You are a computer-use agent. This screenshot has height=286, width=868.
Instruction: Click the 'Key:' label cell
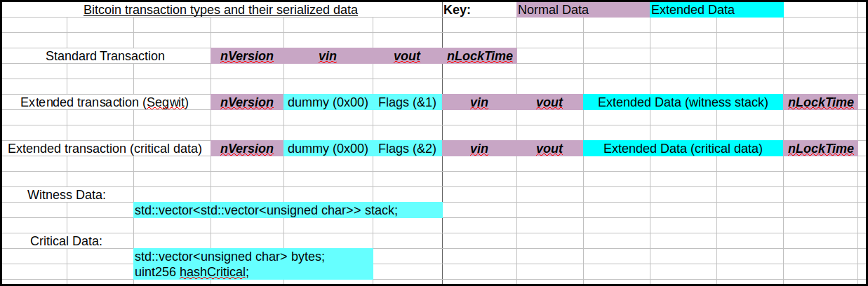click(x=458, y=11)
